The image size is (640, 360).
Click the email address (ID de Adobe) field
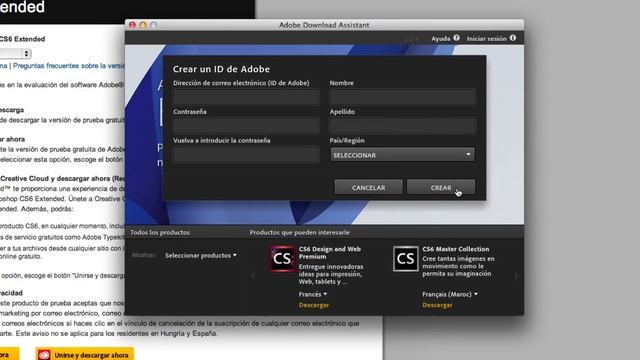pos(246,97)
